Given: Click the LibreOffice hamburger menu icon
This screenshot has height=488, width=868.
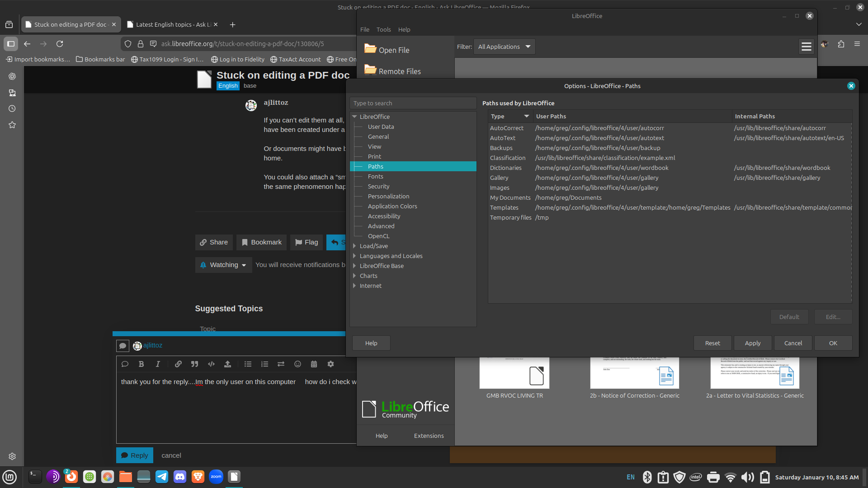Looking at the screenshot, I should [x=806, y=47].
